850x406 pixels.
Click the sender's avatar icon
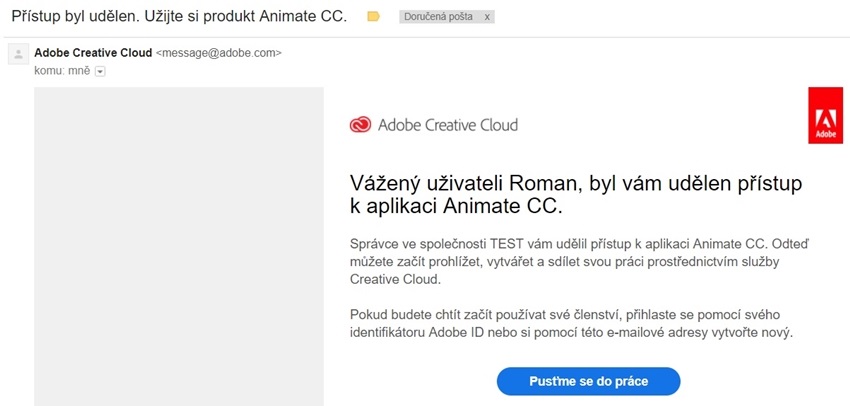coord(17,54)
